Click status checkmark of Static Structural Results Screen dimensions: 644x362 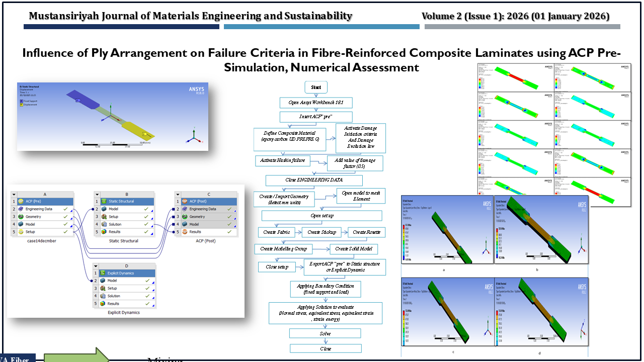pos(145,232)
